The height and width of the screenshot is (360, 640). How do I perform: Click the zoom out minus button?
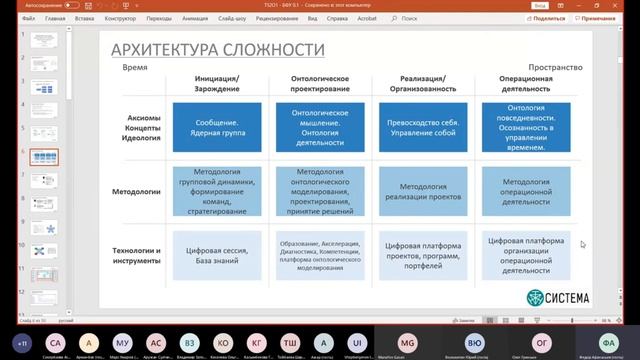click(x=549, y=321)
